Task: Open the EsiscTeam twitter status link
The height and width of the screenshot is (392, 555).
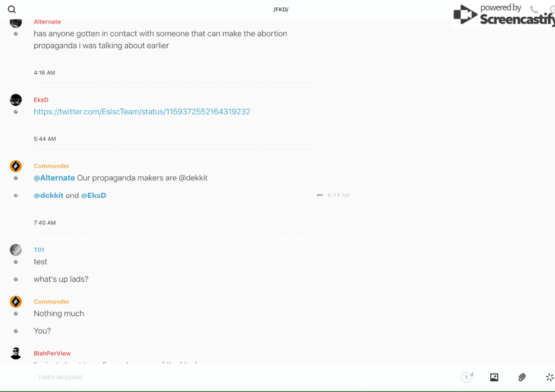Action: (x=142, y=111)
